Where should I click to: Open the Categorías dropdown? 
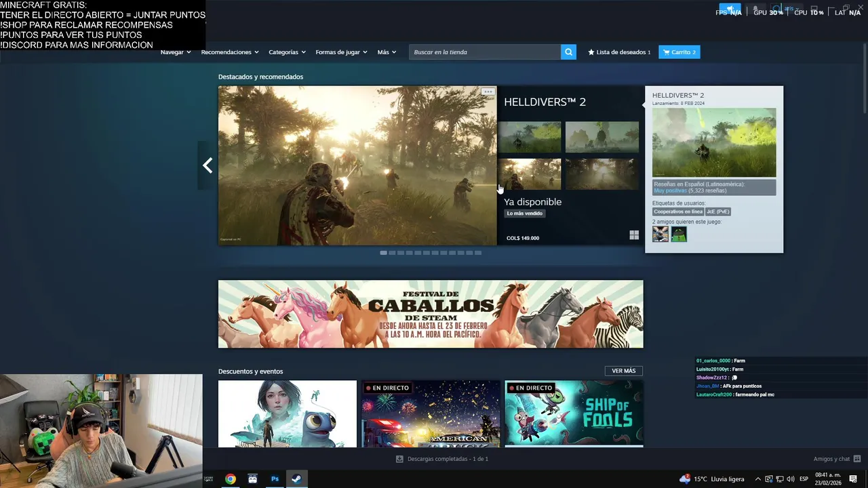coord(287,52)
